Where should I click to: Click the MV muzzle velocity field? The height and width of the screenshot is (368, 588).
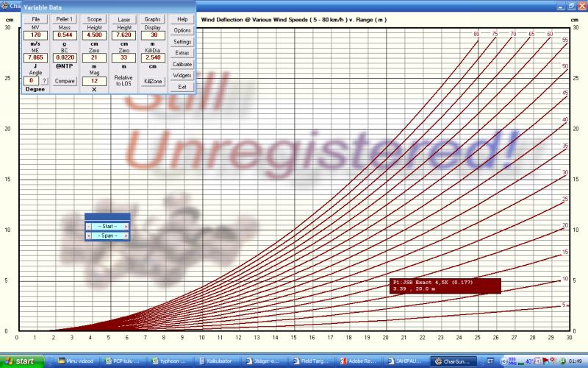pos(35,35)
